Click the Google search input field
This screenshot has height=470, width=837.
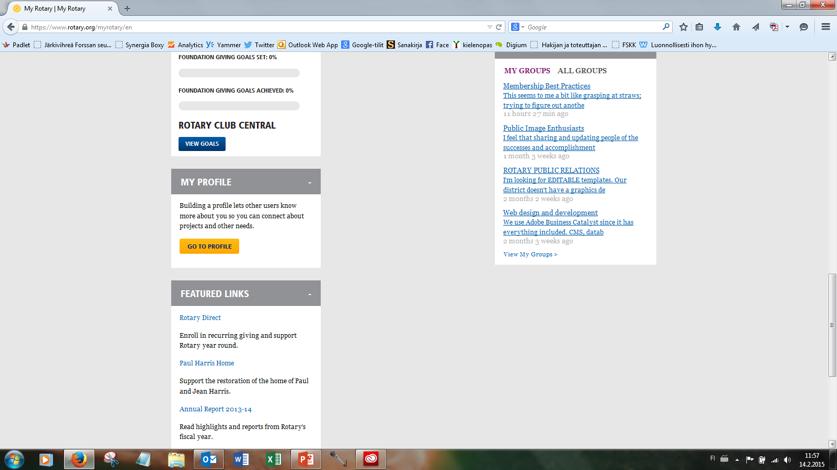(593, 27)
